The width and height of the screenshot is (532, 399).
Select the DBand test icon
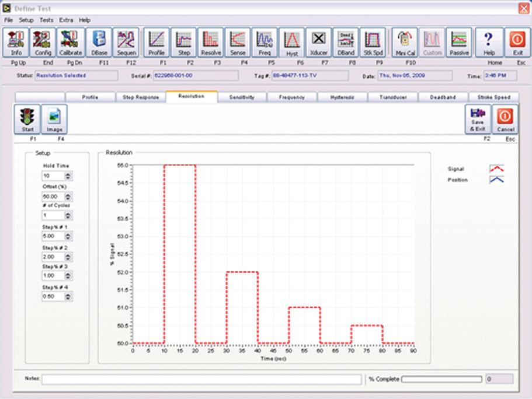345,43
